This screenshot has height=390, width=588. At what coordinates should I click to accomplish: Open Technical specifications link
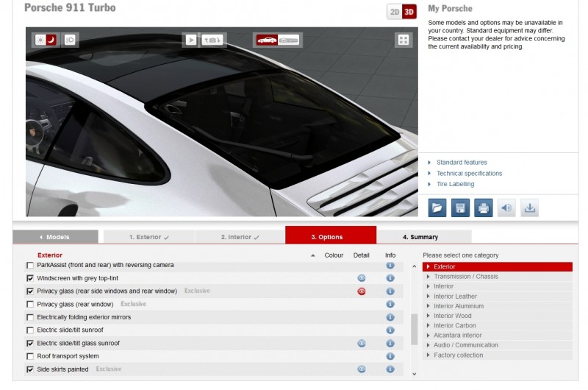[469, 174]
